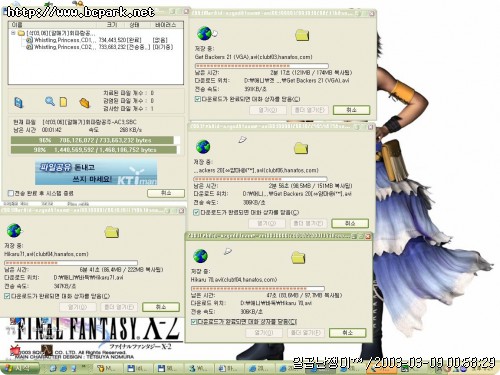Click the blue document icon in the transfer window
500x375 pixels.
point(19,102)
